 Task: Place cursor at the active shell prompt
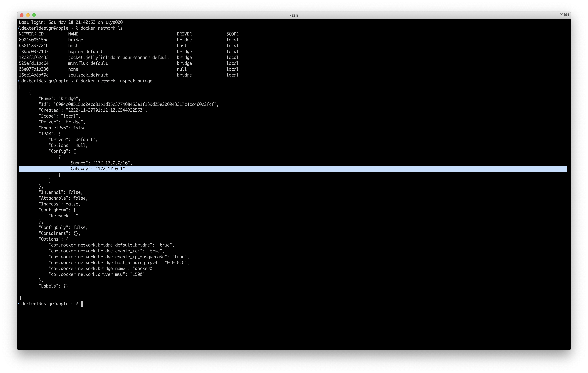(82, 304)
